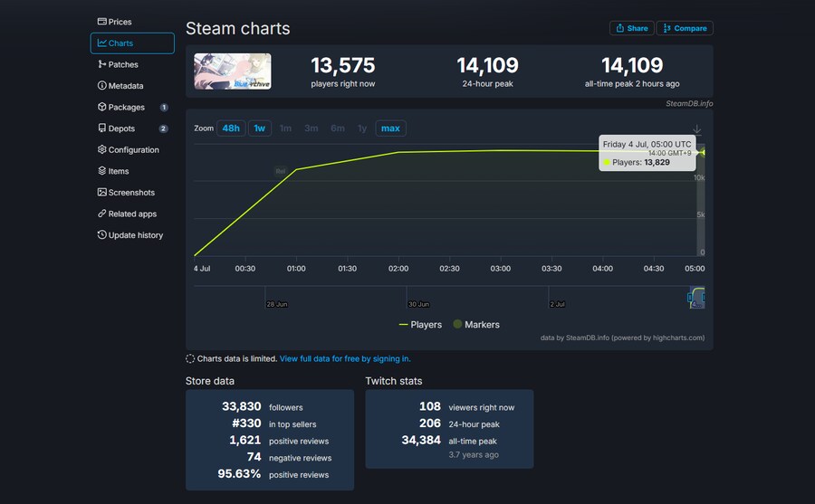Go to the Metadata section
This screenshot has height=504, width=815.
[x=120, y=86]
